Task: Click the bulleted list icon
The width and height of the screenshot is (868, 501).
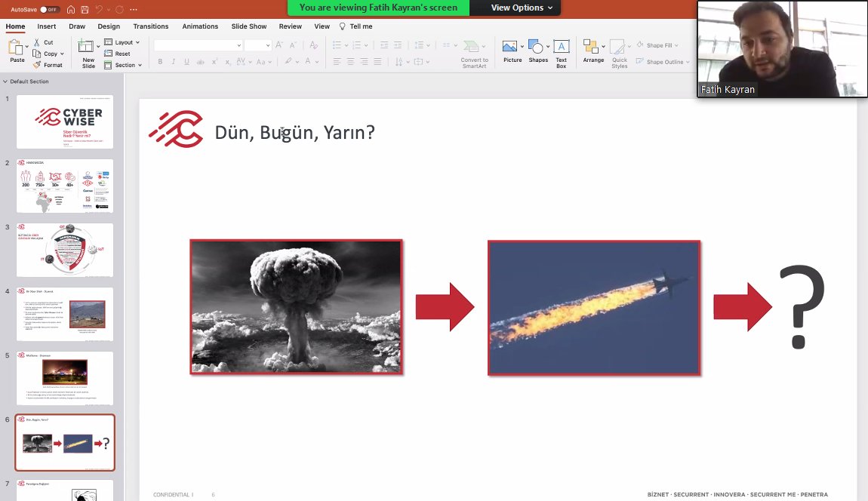Action: 337,45
